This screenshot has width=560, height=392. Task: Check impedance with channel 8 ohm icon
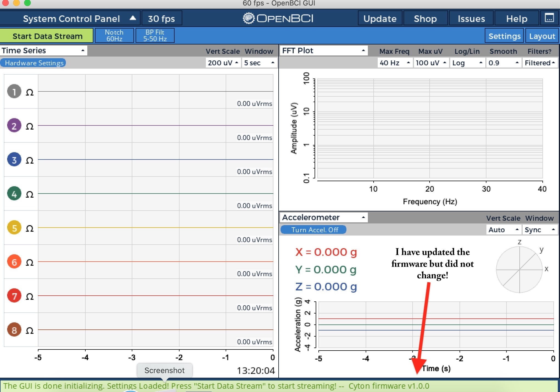point(30,331)
